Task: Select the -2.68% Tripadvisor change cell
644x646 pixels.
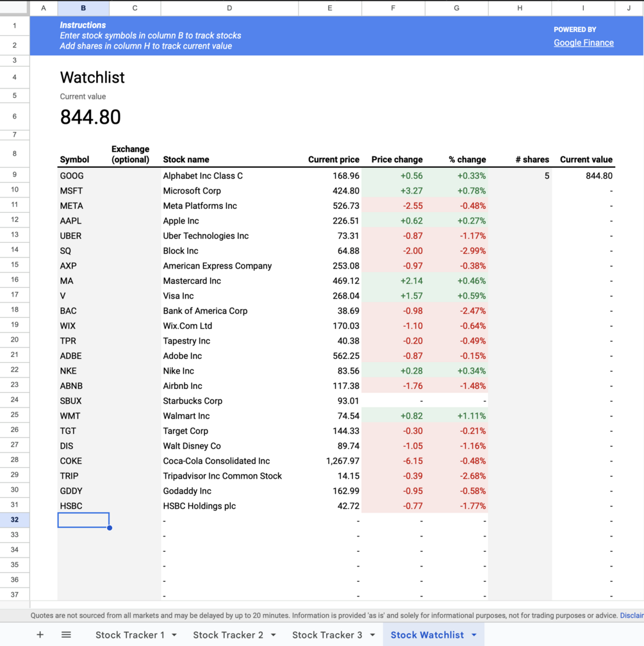Action: click(456, 476)
